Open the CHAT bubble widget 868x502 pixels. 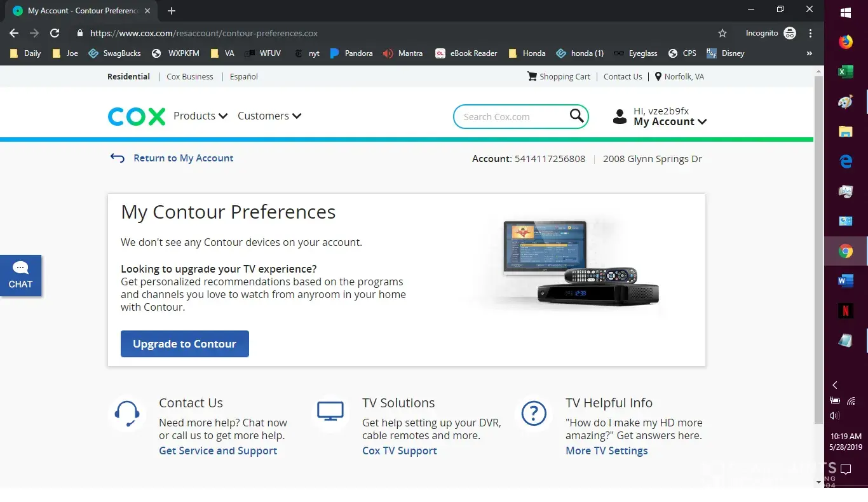click(x=20, y=275)
